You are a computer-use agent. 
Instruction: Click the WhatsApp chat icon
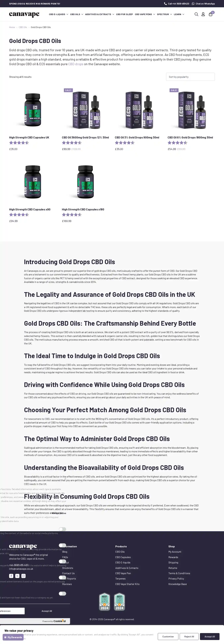point(193,4)
